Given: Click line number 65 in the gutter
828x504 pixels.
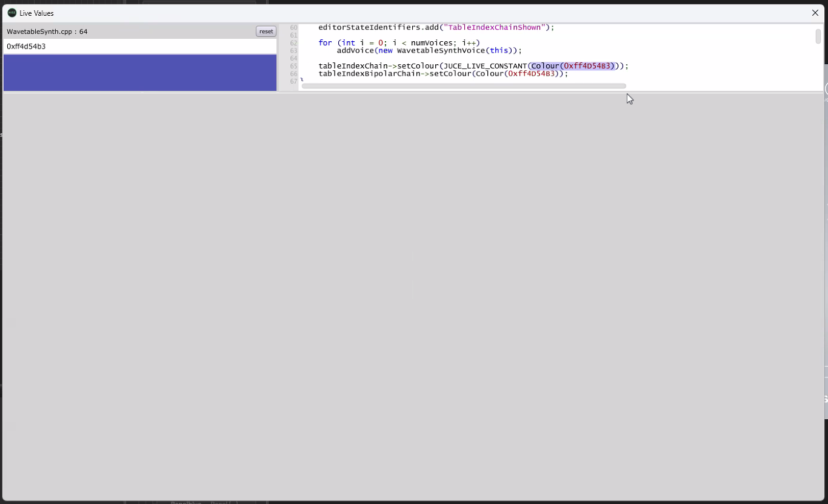Looking at the screenshot, I should tap(293, 66).
